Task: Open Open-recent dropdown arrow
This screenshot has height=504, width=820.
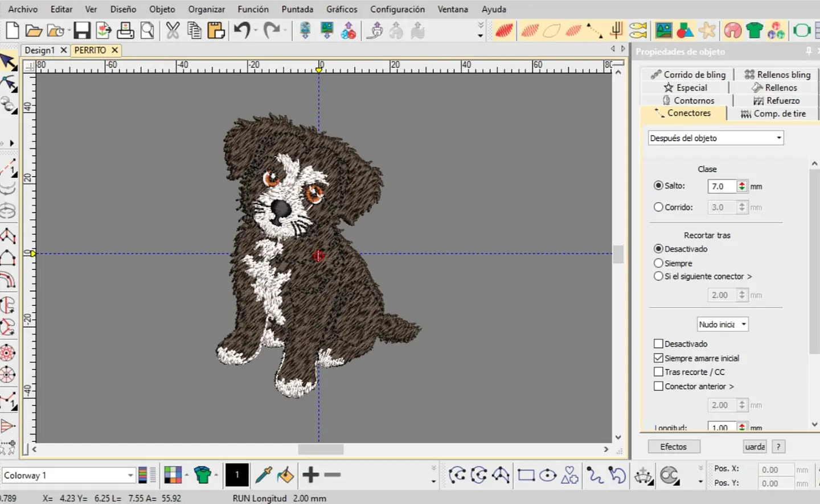Action: click(68, 30)
